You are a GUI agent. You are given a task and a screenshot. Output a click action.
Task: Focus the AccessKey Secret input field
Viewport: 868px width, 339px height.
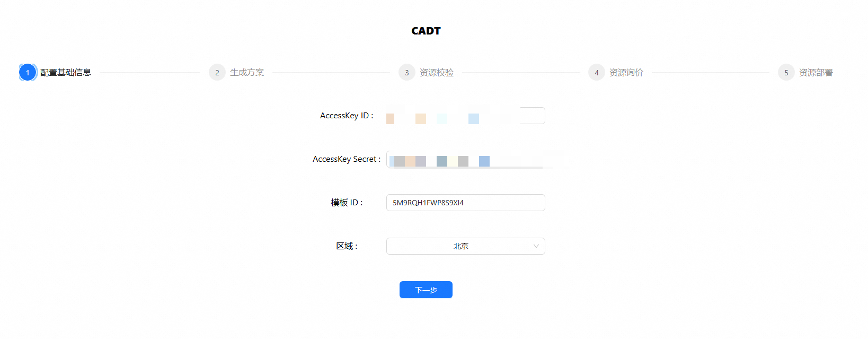pos(465,159)
